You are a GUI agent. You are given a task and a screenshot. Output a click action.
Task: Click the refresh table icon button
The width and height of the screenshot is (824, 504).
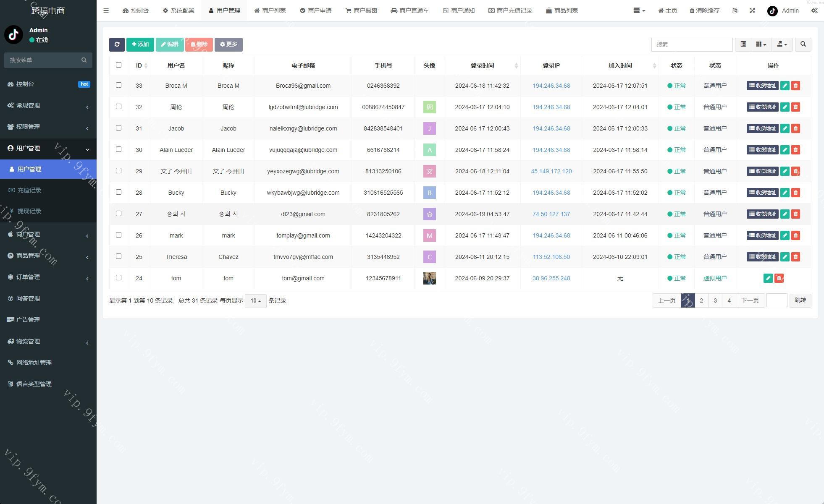click(x=117, y=44)
